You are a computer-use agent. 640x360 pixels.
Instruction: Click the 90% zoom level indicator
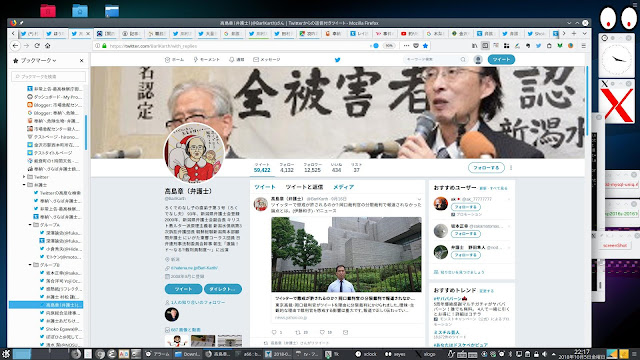pos(389,46)
